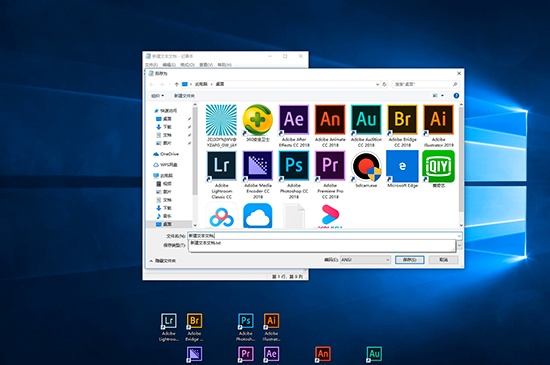550x365 pixels.
Task: Click the Cancel button
Action: click(x=443, y=260)
